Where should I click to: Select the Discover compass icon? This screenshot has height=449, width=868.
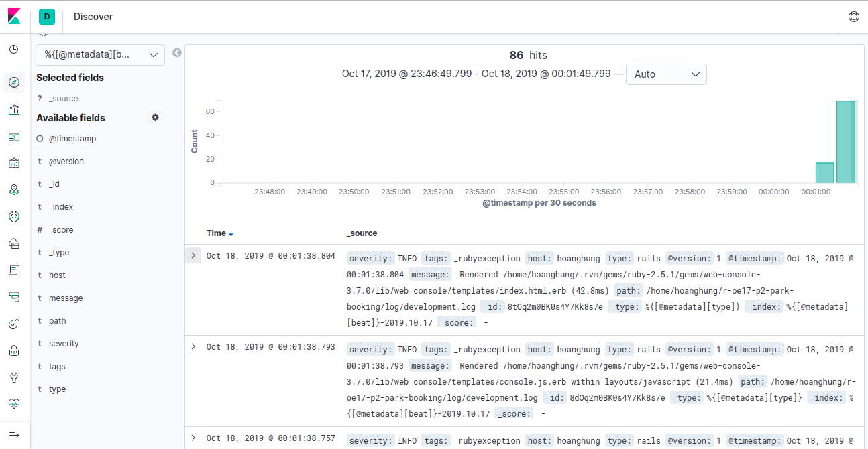click(x=14, y=83)
